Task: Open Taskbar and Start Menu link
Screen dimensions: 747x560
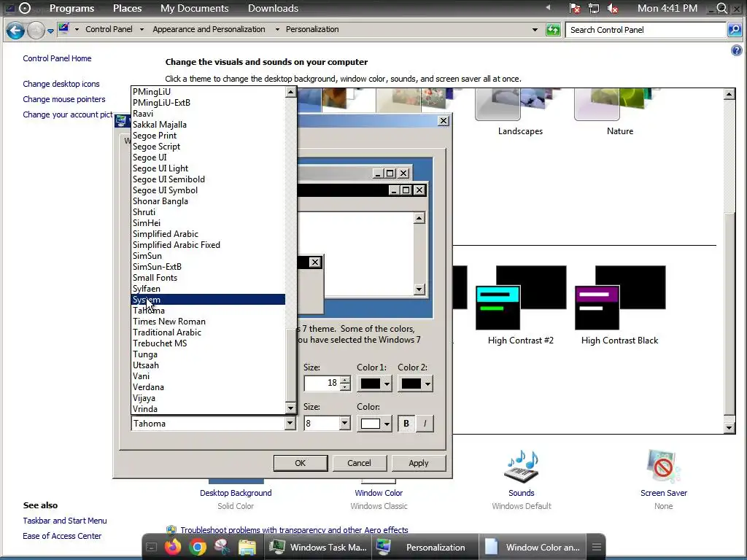Action: tap(65, 521)
